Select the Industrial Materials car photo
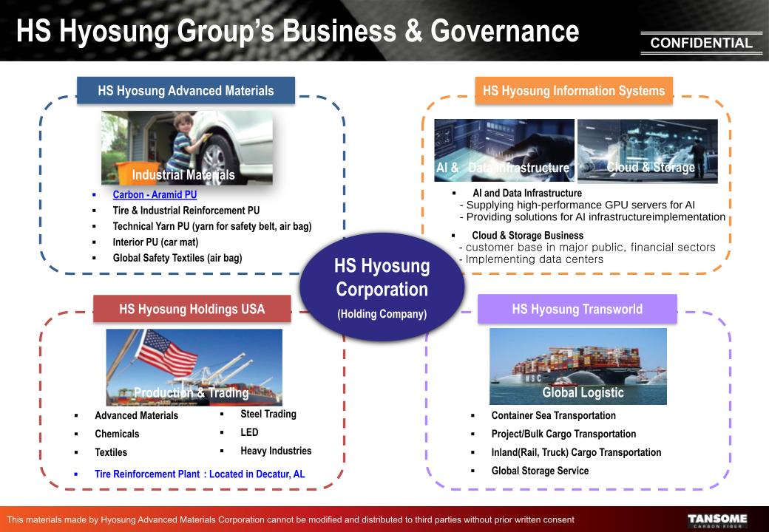This screenshot has width=769, height=532. (x=186, y=146)
